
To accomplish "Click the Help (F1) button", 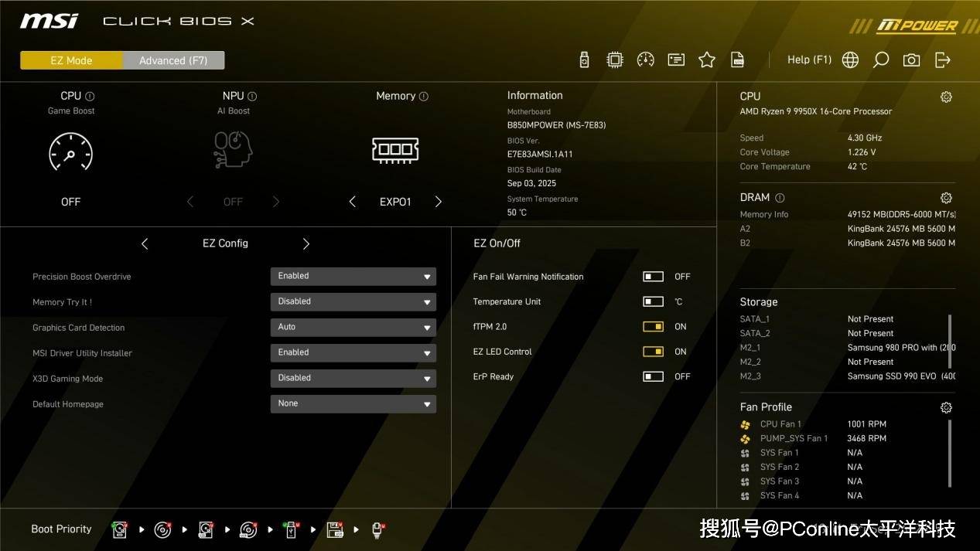I will tap(808, 60).
